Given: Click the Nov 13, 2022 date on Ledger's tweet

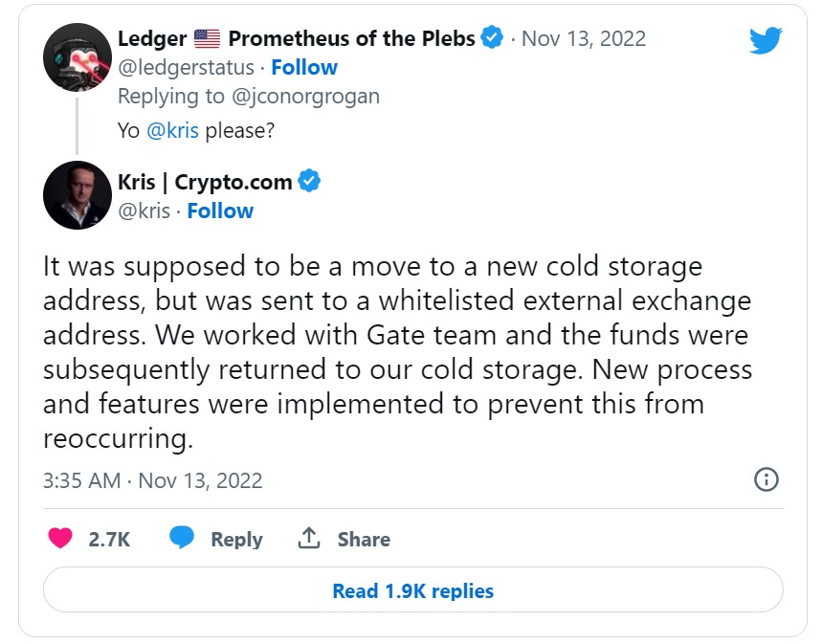Looking at the screenshot, I should [584, 39].
